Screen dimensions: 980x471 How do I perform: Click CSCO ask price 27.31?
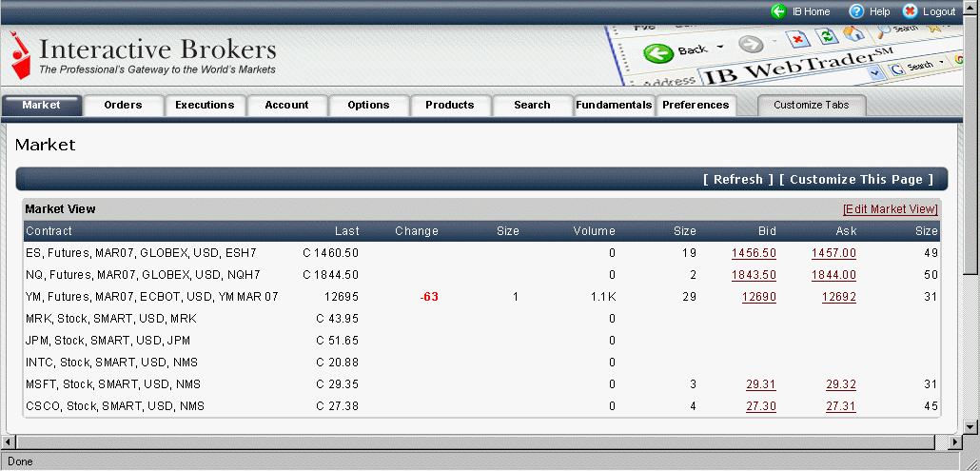(x=841, y=406)
